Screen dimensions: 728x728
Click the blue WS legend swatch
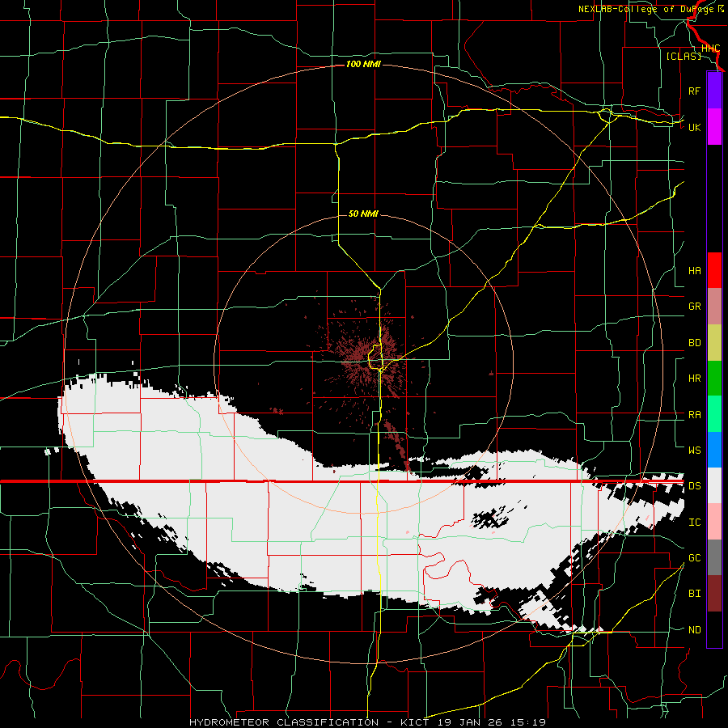[x=714, y=450]
